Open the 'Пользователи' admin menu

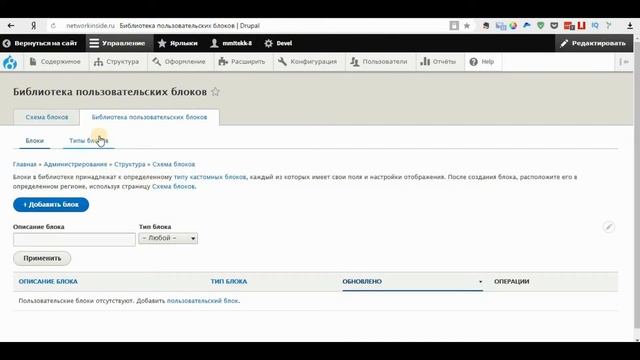point(379,62)
